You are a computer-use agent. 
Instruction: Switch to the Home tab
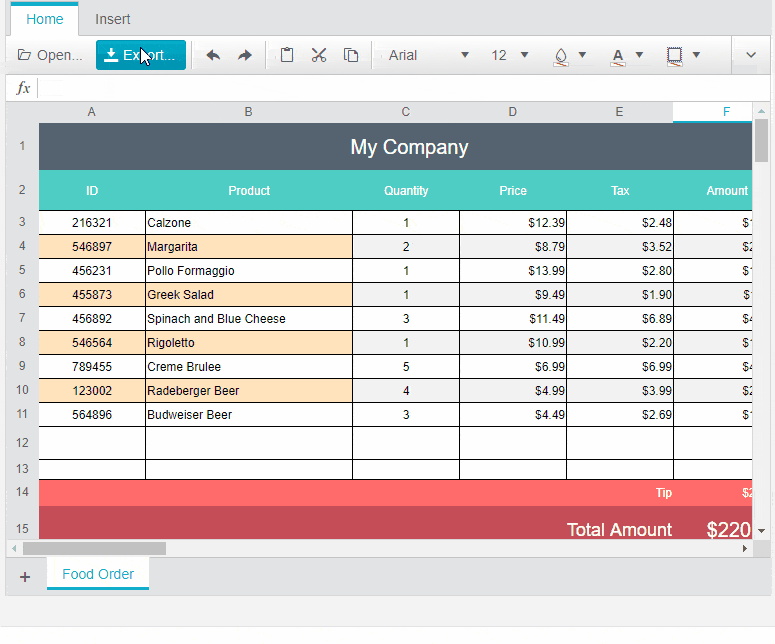pyautogui.click(x=44, y=19)
